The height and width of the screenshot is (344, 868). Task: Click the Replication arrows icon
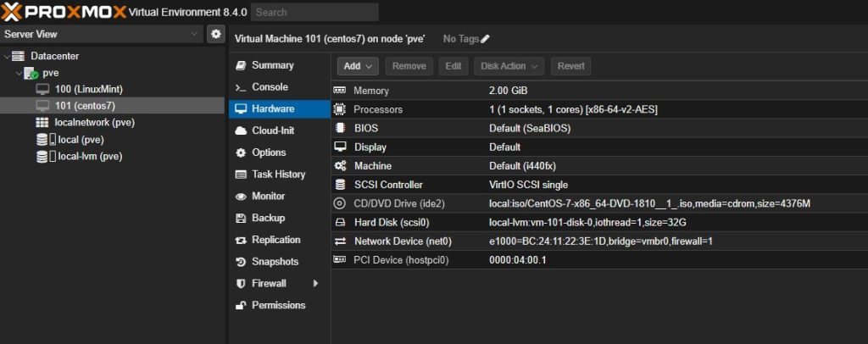(240, 240)
